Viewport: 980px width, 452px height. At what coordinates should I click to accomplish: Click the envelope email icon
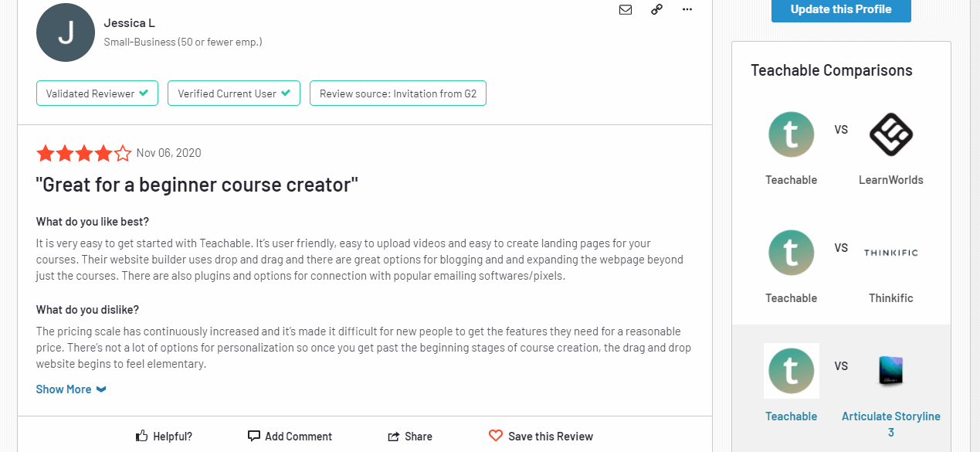(626, 9)
